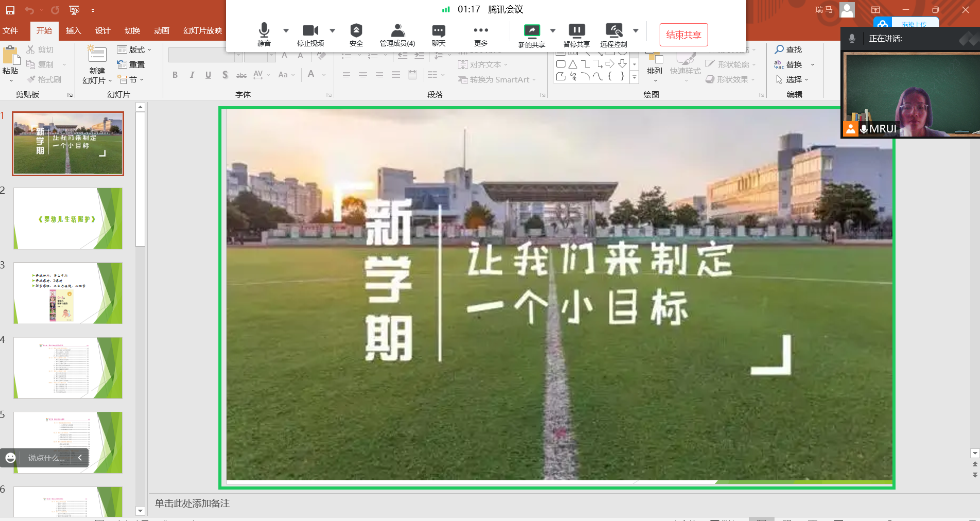Open the 聊天 chat panel
Viewport: 980px width, 521px height.
point(438,35)
